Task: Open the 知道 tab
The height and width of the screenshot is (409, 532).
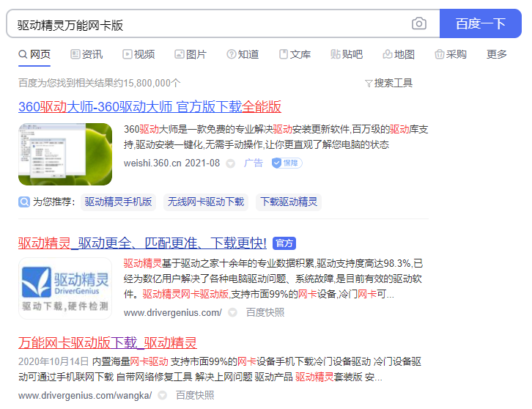Action: pos(243,54)
